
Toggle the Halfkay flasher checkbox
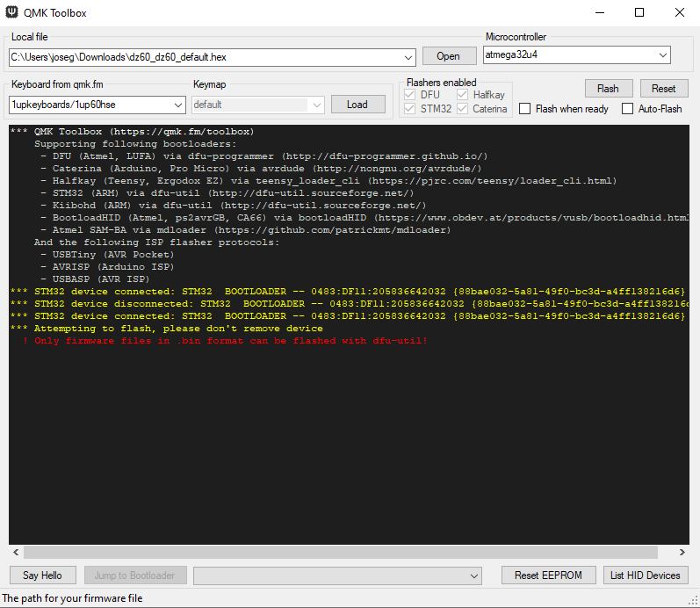click(x=462, y=95)
